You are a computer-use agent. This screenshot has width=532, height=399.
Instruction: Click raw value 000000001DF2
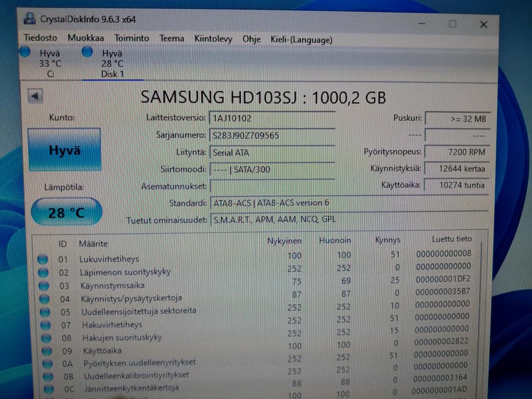pyautogui.click(x=443, y=279)
